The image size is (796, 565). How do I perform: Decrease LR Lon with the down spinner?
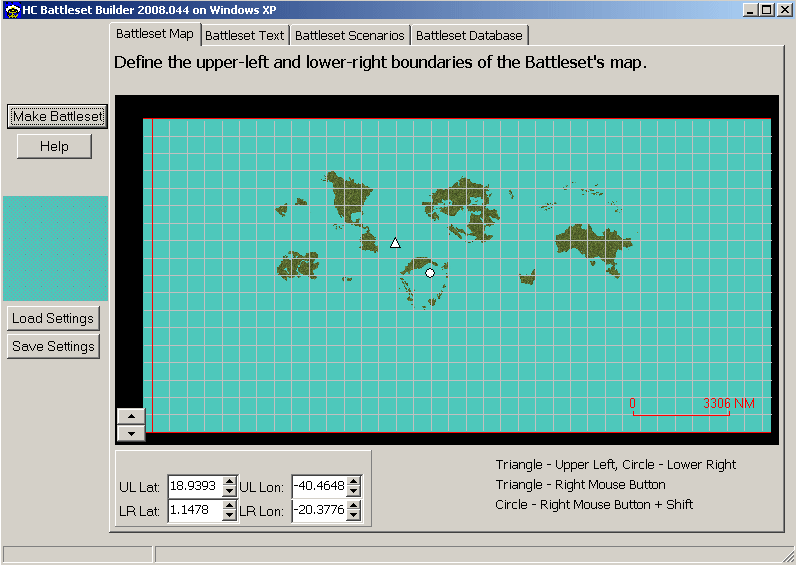354,515
